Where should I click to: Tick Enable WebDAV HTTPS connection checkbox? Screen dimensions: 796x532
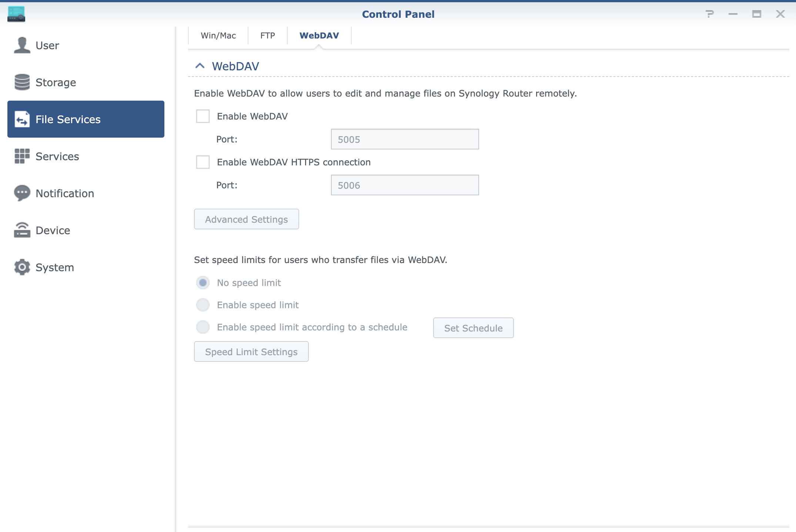coord(203,162)
